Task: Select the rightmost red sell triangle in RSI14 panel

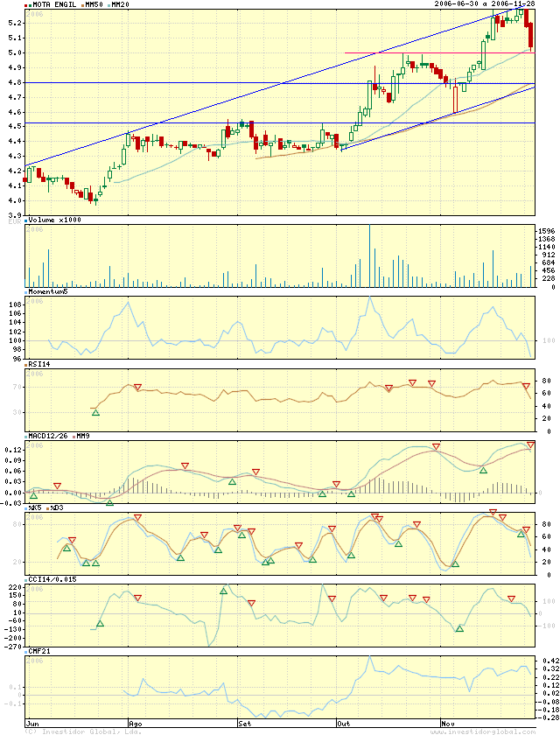Action: point(526,386)
